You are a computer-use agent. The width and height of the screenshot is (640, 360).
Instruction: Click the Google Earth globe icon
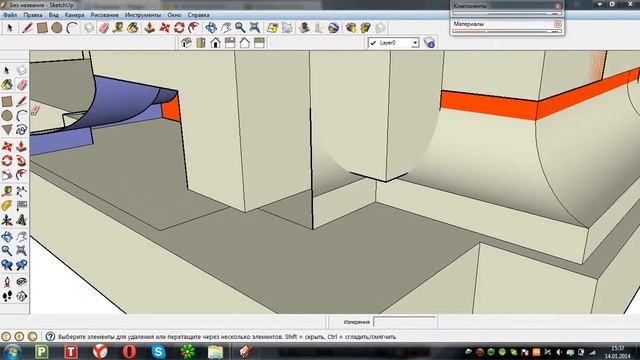tap(333, 28)
